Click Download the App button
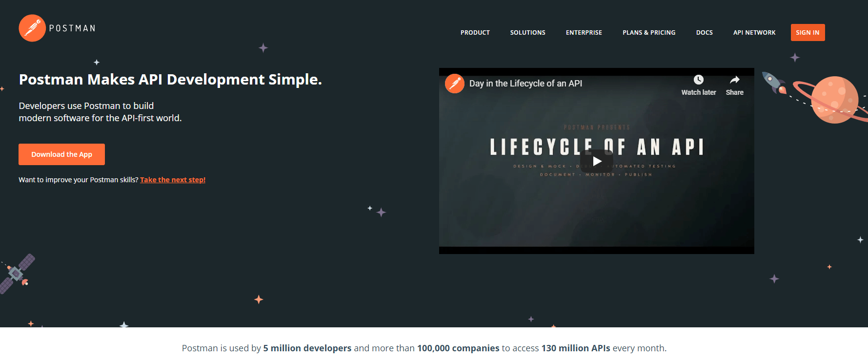 pos(61,154)
